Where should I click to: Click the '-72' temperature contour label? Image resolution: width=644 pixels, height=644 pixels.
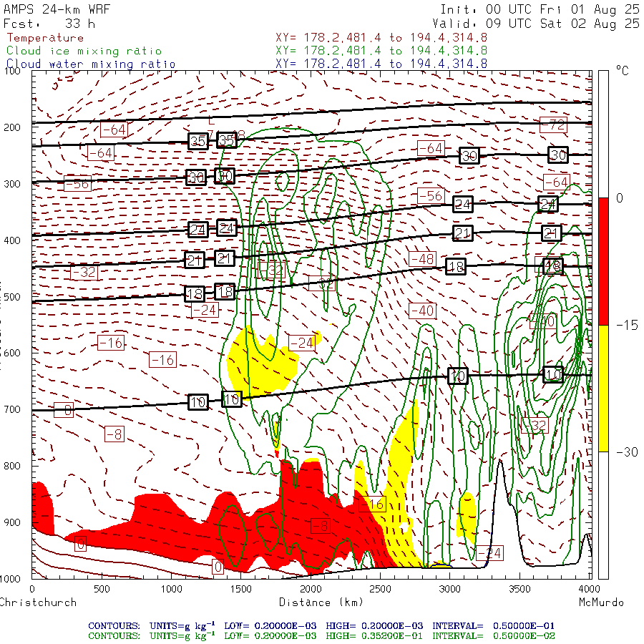coord(554,125)
